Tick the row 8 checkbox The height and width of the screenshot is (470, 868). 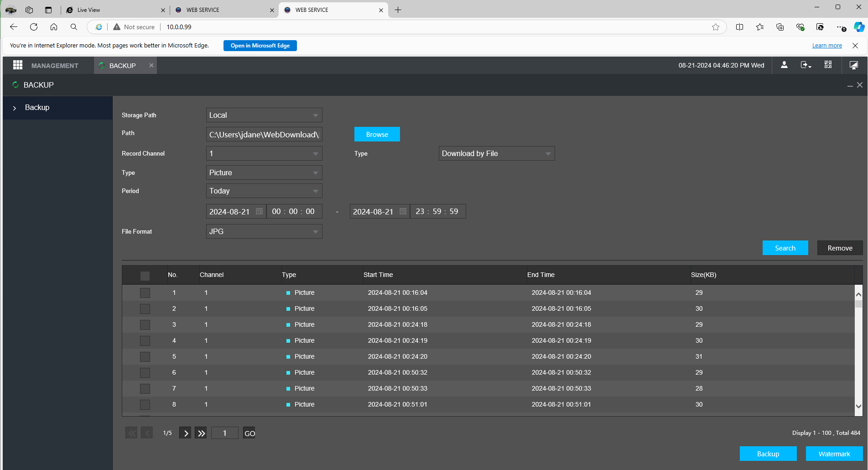(x=145, y=405)
